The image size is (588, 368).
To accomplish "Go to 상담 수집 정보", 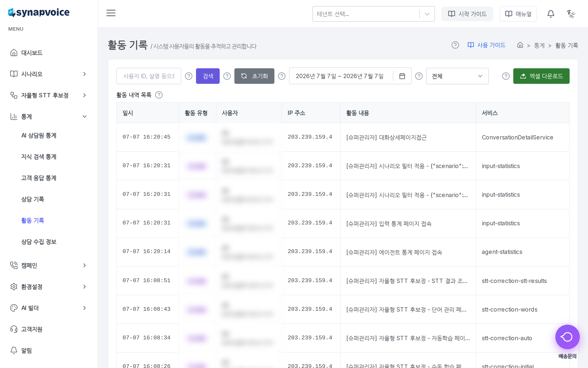I will click(39, 242).
